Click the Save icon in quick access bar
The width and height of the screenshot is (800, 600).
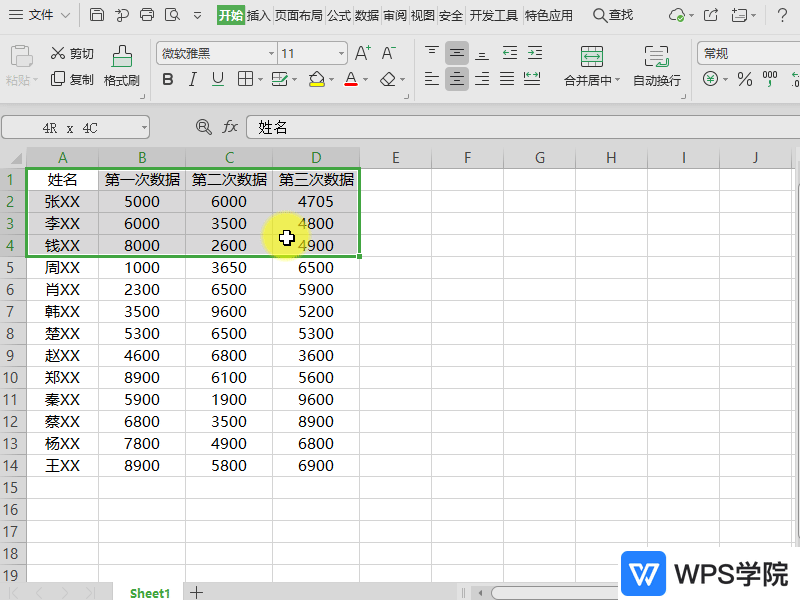pyautogui.click(x=96, y=15)
